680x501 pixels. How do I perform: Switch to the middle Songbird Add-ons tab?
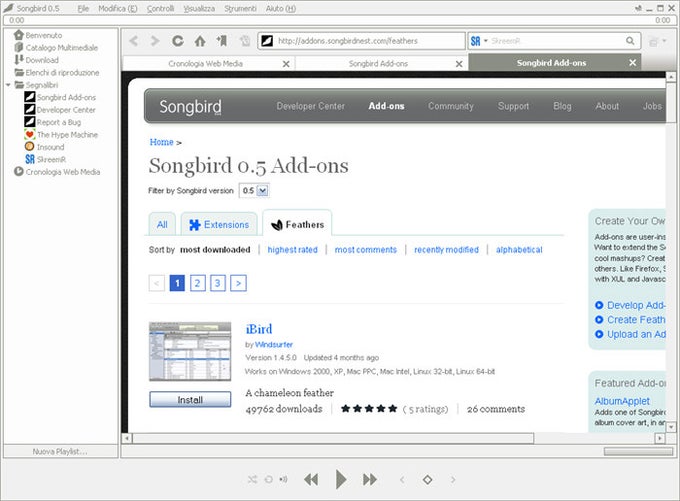[x=378, y=64]
